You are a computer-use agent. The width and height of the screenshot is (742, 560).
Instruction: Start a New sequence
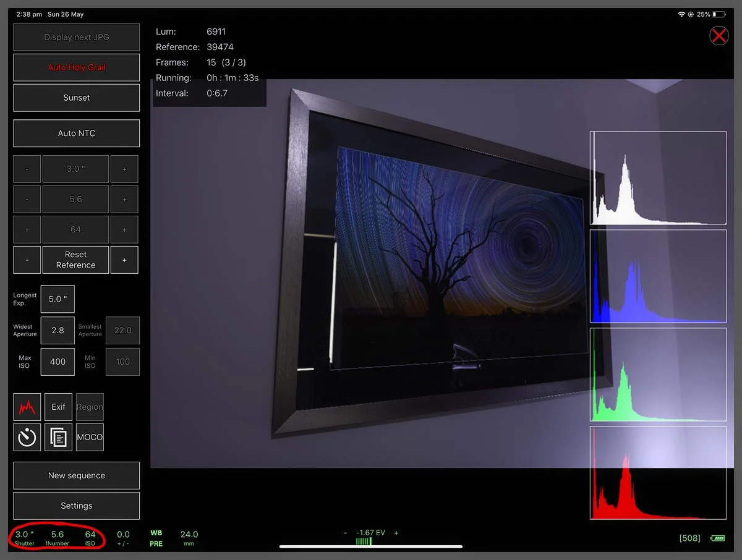click(x=77, y=475)
